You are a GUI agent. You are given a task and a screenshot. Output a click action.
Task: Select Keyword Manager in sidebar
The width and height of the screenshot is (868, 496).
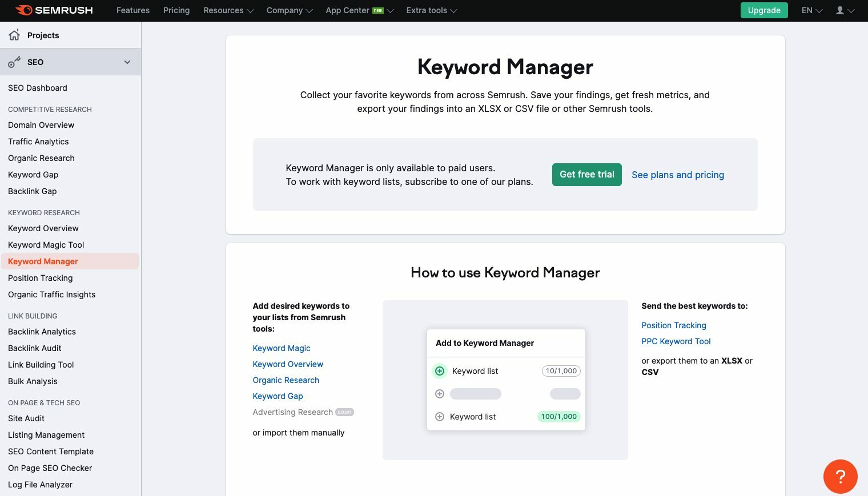[70, 261]
